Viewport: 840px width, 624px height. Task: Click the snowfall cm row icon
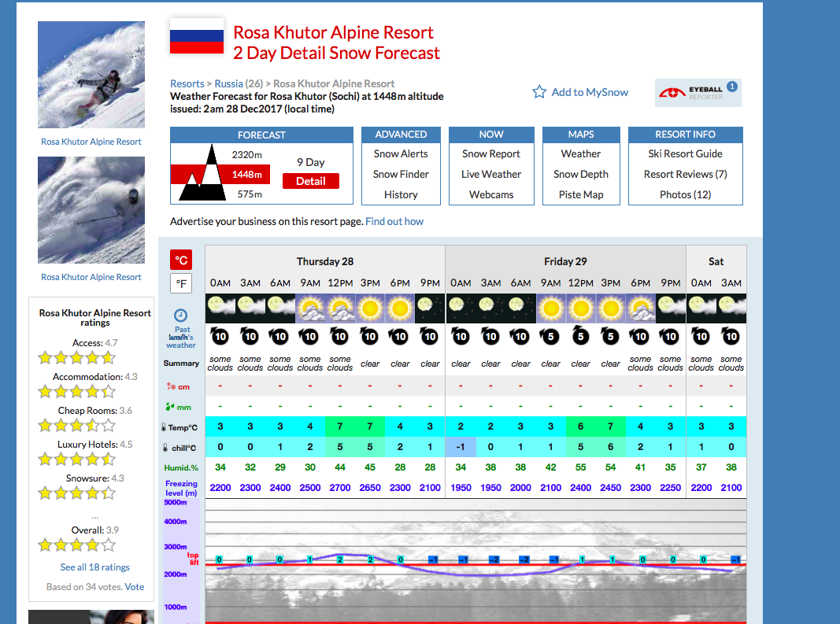tap(172, 386)
